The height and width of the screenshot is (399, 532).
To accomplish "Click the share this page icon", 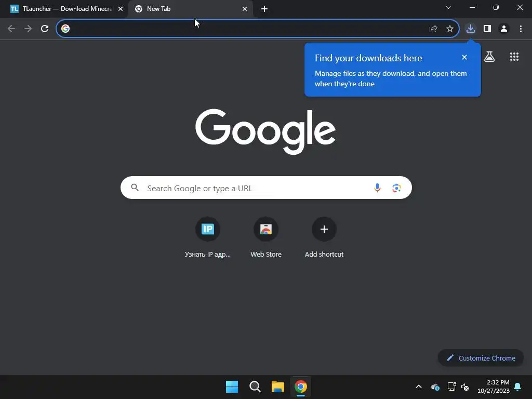I will click(x=433, y=29).
